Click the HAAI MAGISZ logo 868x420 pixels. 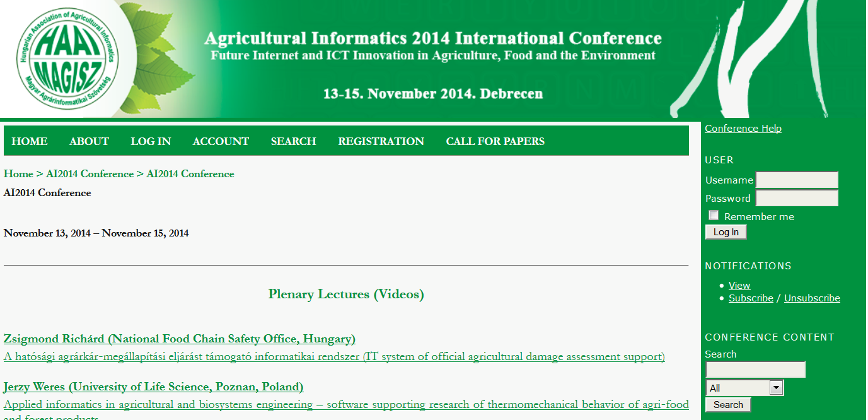coord(67,58)
